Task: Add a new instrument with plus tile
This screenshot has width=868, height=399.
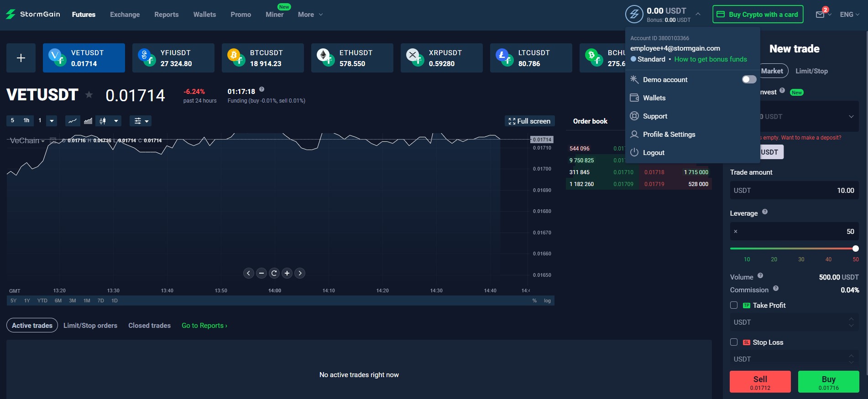Action: tap(21, 58)
